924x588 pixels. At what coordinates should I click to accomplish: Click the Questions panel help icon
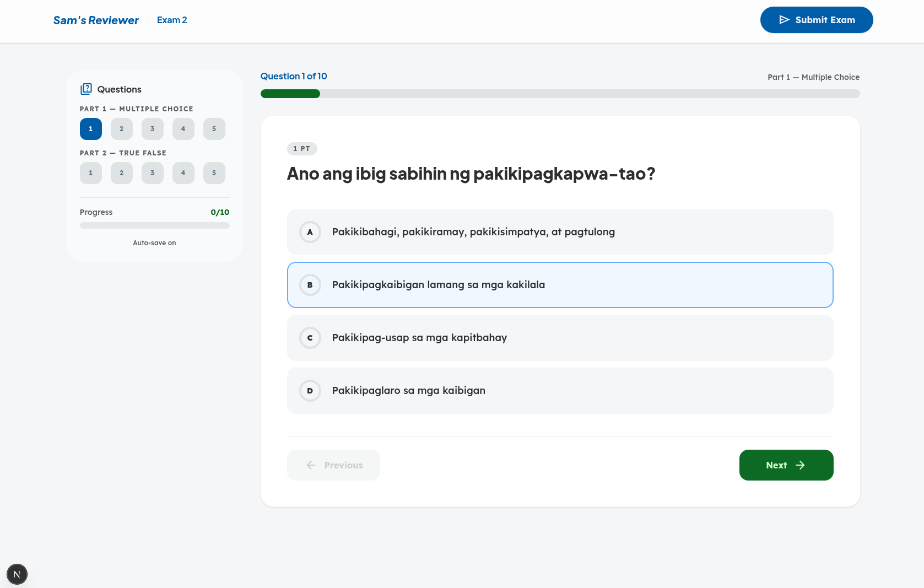point(86,89)
